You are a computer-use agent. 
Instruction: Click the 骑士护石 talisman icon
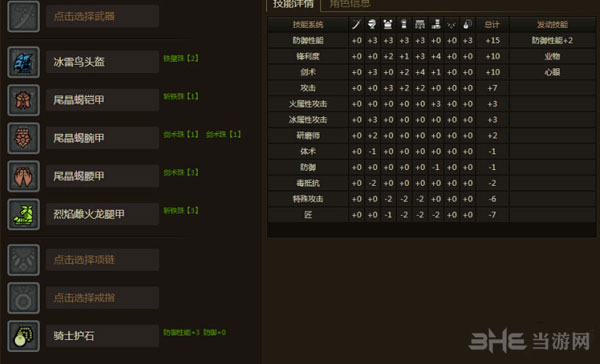23,336
